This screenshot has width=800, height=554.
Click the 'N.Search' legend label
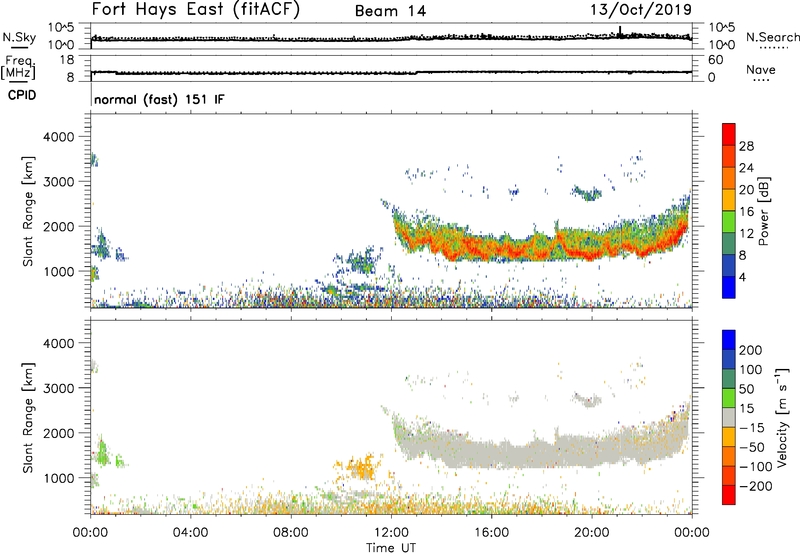pos(772,37)
